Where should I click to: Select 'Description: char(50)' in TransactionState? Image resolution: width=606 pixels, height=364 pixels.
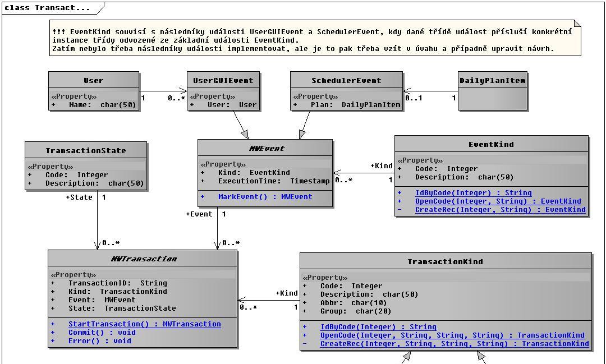86,183
